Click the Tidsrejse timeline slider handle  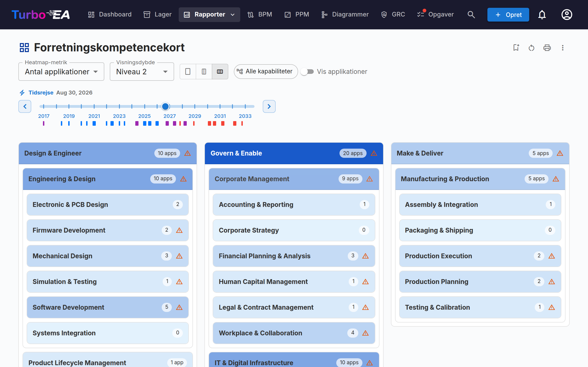pyautogui.click(x=165, y=106)
